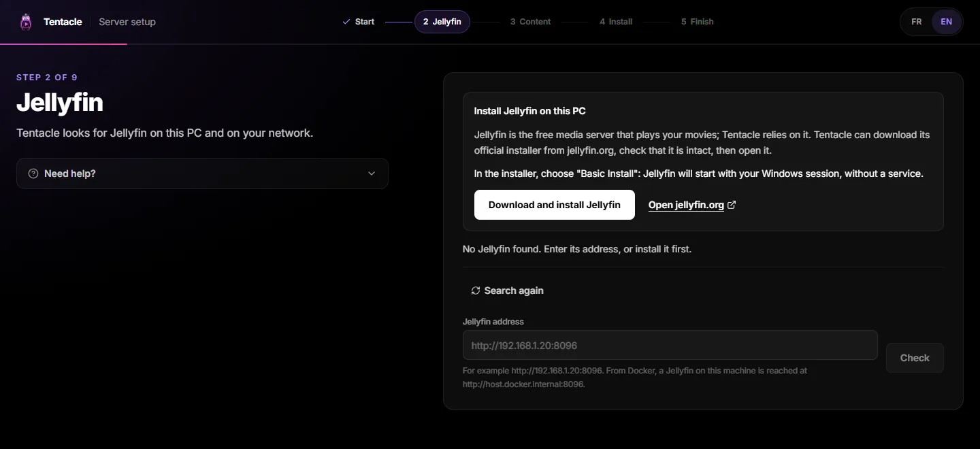Click the refresh icon beside Search again
The width and height of the screenshot is (980, 449).
point(476,290)
